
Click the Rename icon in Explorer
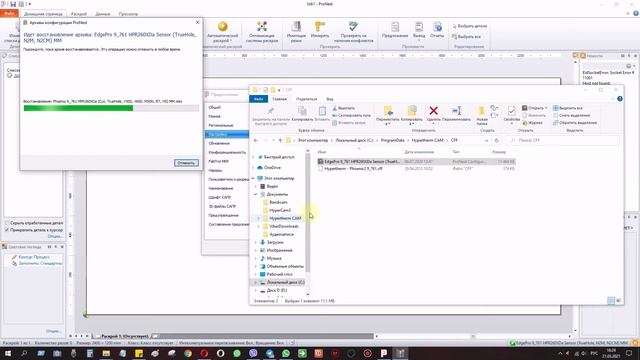[x=456, y=111]
